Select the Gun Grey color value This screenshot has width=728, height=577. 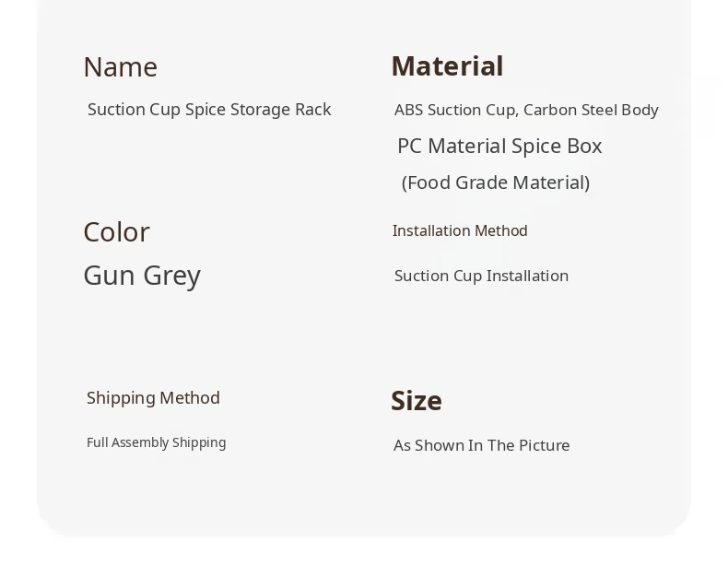pyautogui.click(x=142, y=276)
